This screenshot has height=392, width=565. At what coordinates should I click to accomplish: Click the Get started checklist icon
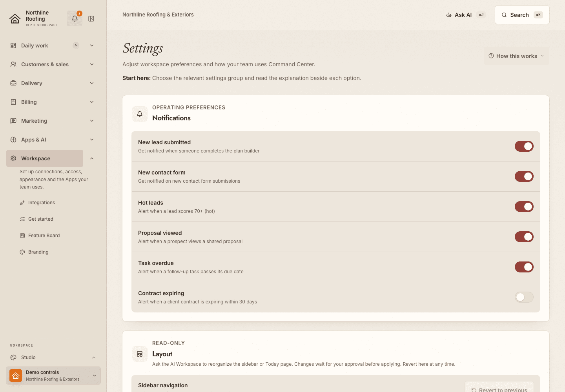coord(22,219)
